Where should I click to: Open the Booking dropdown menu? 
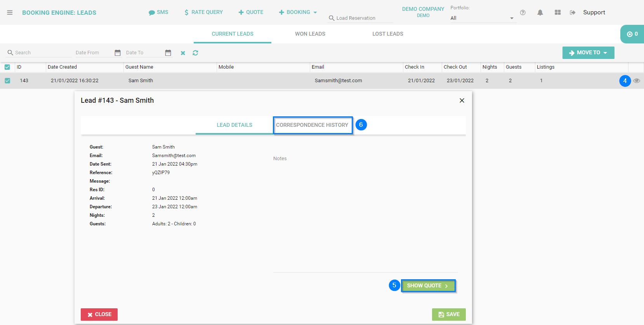coord(298,12)
